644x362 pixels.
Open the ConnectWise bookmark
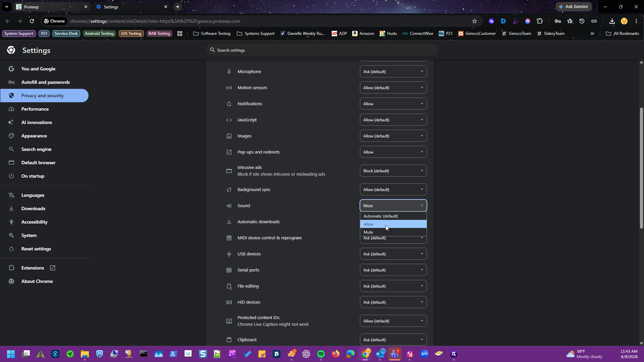[418, 34]
